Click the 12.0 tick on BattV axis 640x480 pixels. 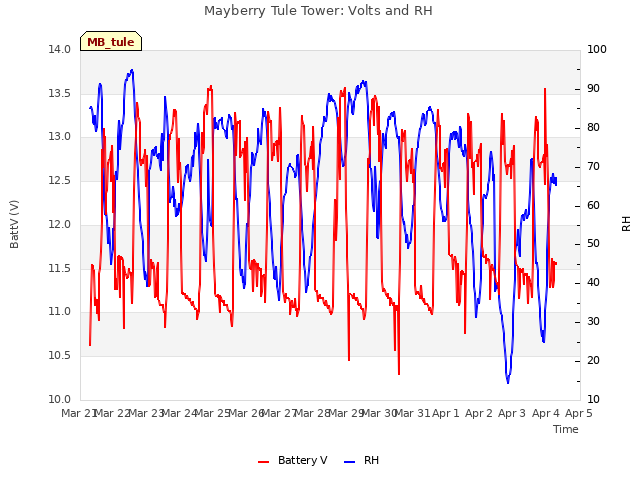[59, 224]
